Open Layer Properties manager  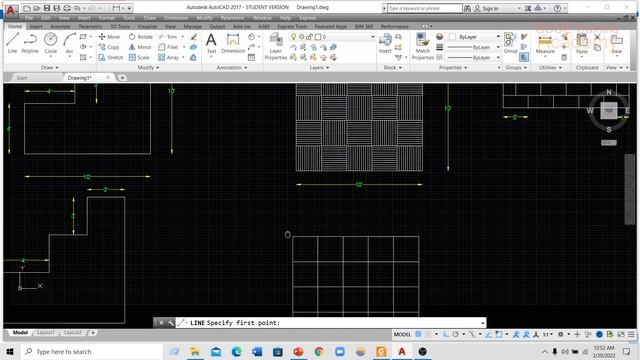point(276,47)
